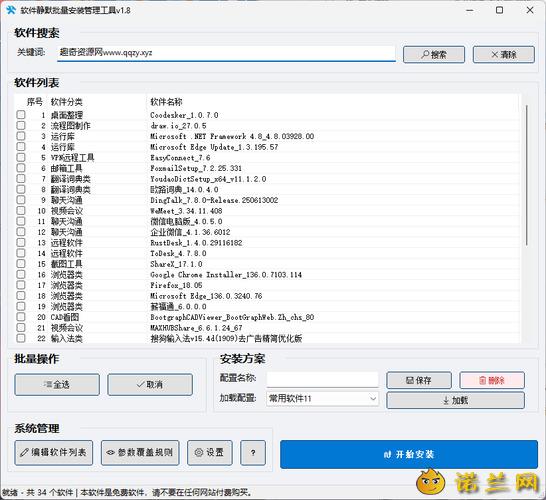Image resolution: width=546 pixels, height=500 pixels.
Task: Check the YoudaoDictSetup checkbox
Action: click(x=21, y=179)
